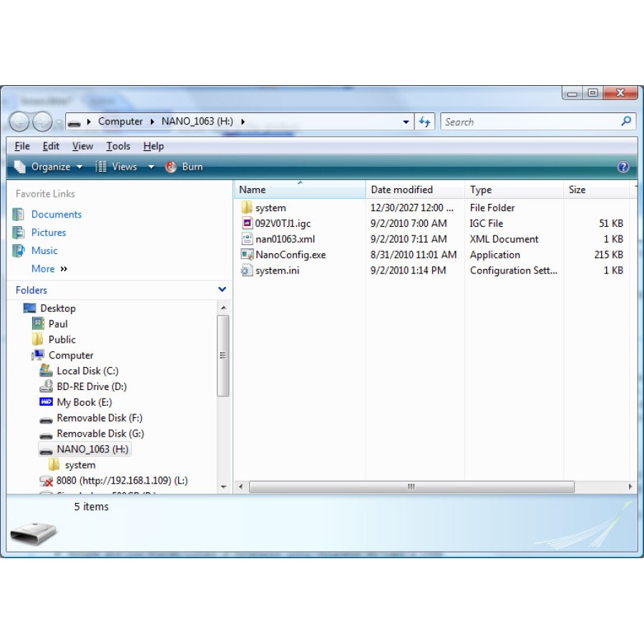644x644 pixels.
Task: Click the Burn toolbar button
Action: [x=184, y=167]
